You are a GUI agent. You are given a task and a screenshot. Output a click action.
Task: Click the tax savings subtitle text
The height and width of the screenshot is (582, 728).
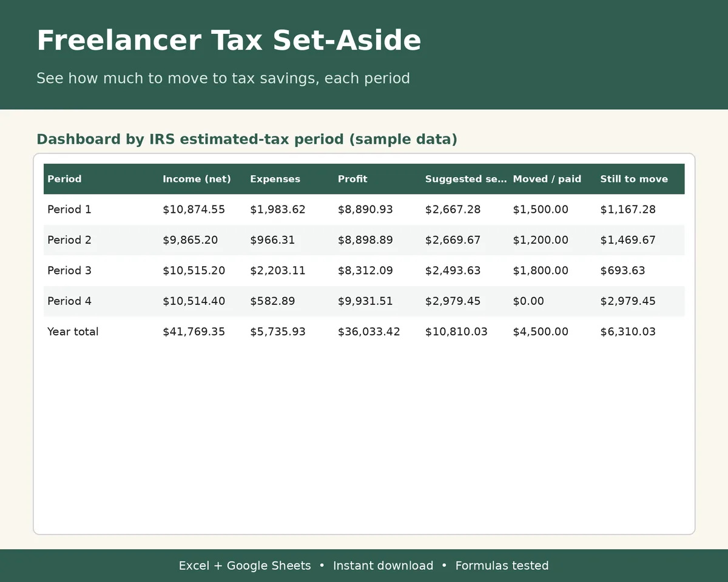coord(223,78)
